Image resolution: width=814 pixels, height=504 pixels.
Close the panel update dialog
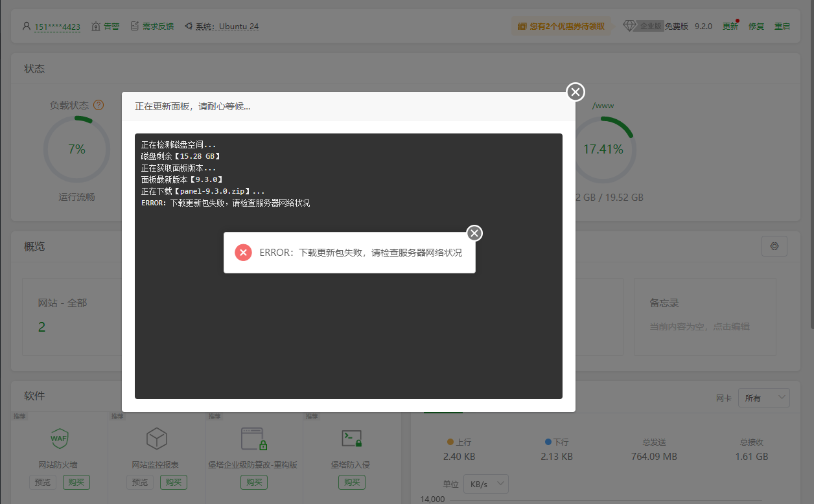tap(576, 92)
